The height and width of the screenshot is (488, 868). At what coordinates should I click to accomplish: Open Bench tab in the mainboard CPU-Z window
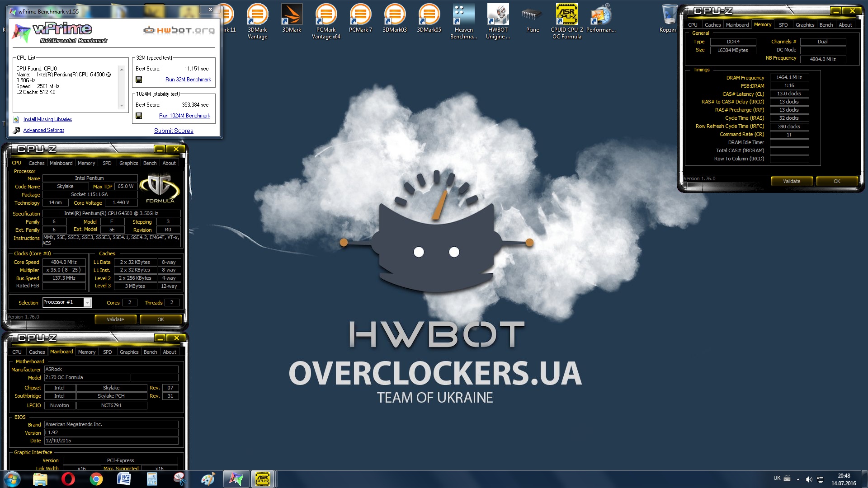point(150,352)
